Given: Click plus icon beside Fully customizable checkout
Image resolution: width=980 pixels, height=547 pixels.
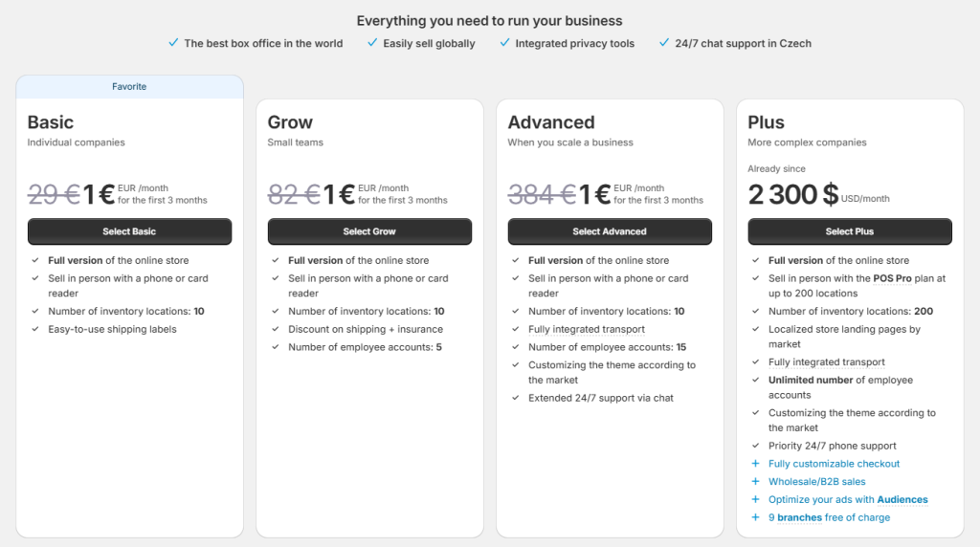Looking at the screenshot, I should tap(755, 464).
